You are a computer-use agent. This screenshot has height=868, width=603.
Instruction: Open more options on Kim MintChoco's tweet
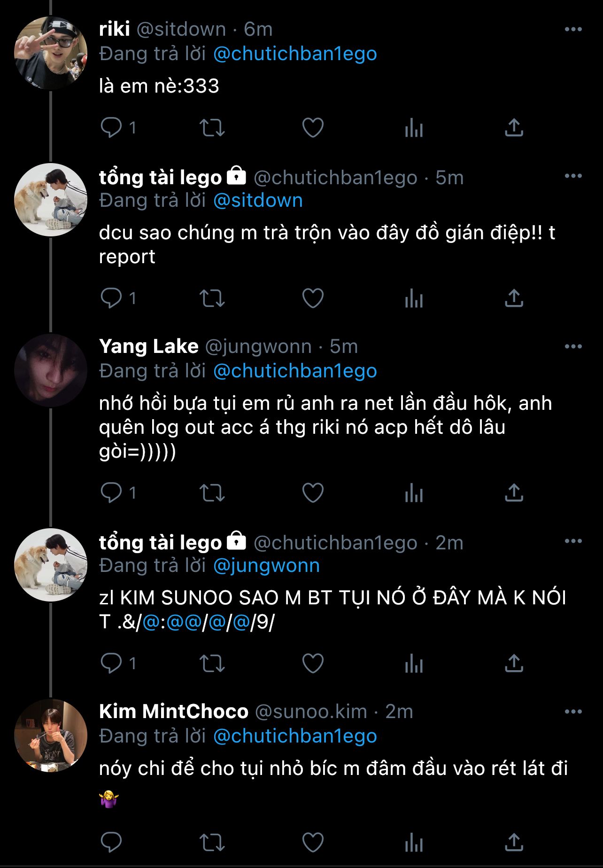(x=573, y=712)
